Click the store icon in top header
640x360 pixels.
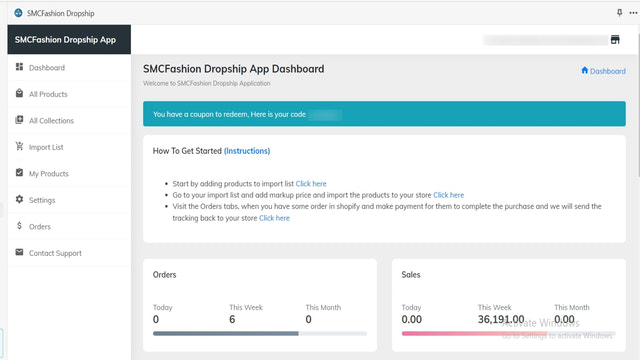pyautogui.click(x=615, y=40)
